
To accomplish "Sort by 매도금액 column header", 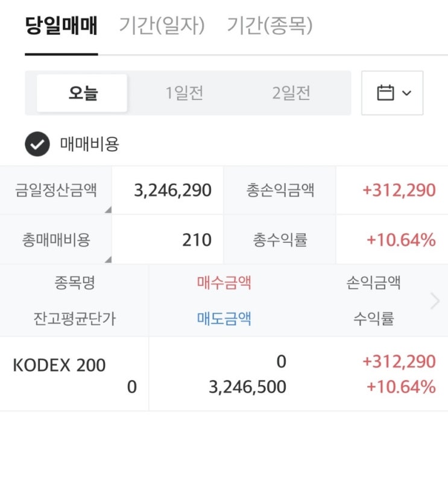I will click(224, 318).
